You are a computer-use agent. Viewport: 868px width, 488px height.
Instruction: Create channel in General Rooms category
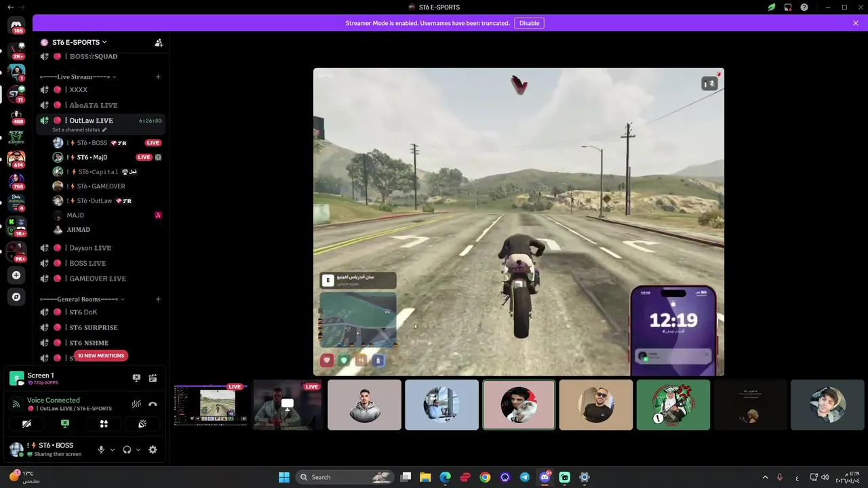(x=158, y=299)
